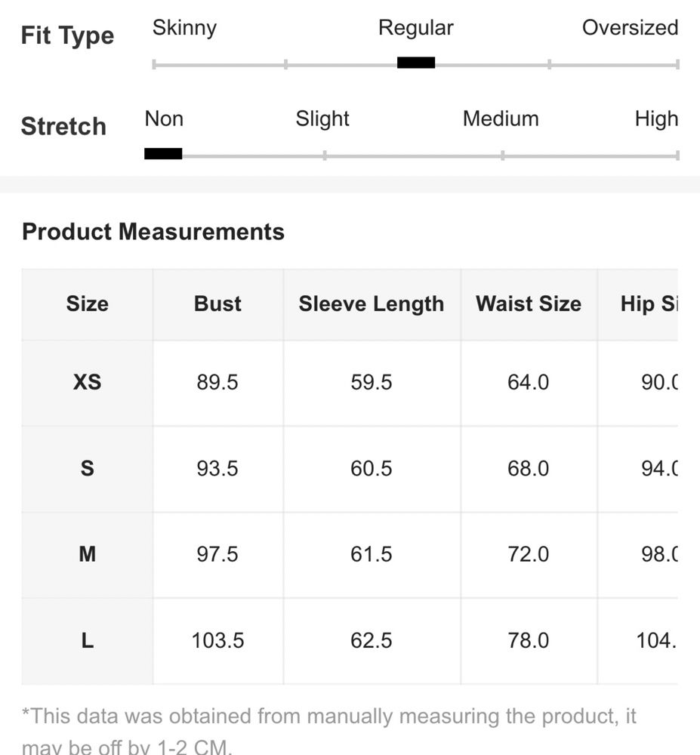Select the S size row label
700x755 pixels.
(87, 469)
